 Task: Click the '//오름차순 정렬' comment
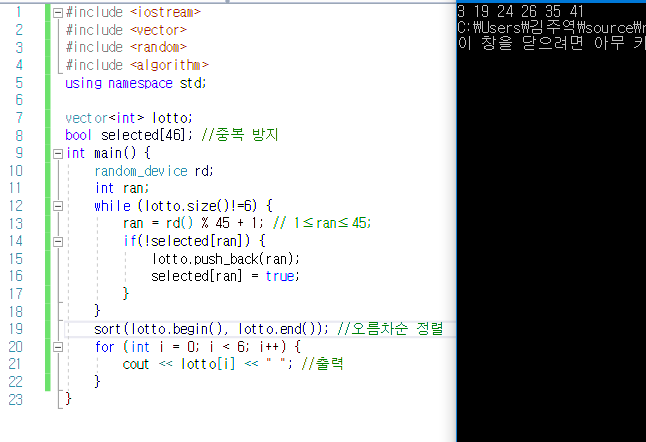(390, 329)
